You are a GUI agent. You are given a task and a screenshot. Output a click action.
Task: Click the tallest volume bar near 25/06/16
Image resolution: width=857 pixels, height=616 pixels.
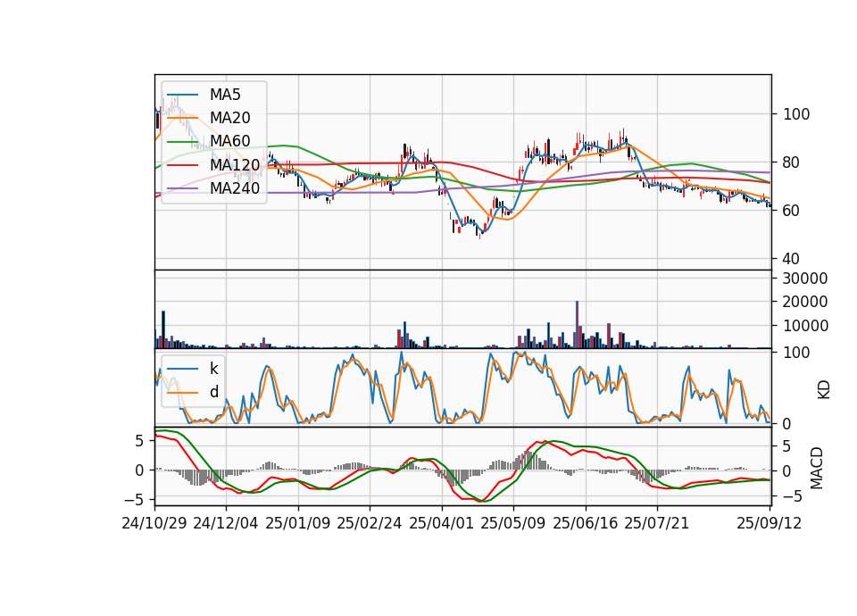click(578, 325)
